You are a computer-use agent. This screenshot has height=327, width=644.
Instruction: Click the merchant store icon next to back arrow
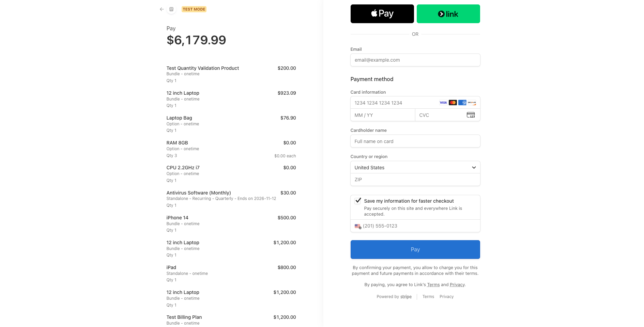(171, 9)
